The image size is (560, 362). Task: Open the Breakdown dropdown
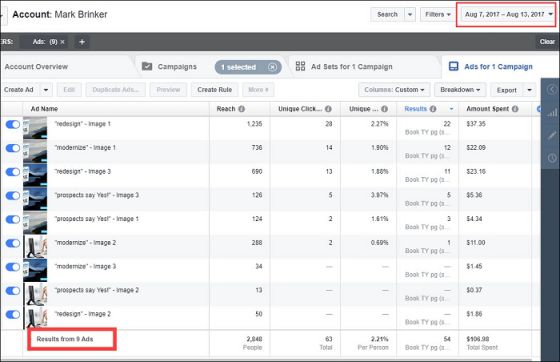[460, 90]
